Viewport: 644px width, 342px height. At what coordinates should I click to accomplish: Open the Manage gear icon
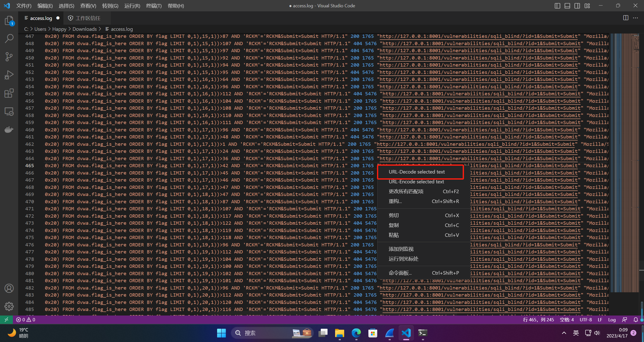coord(9,306)
